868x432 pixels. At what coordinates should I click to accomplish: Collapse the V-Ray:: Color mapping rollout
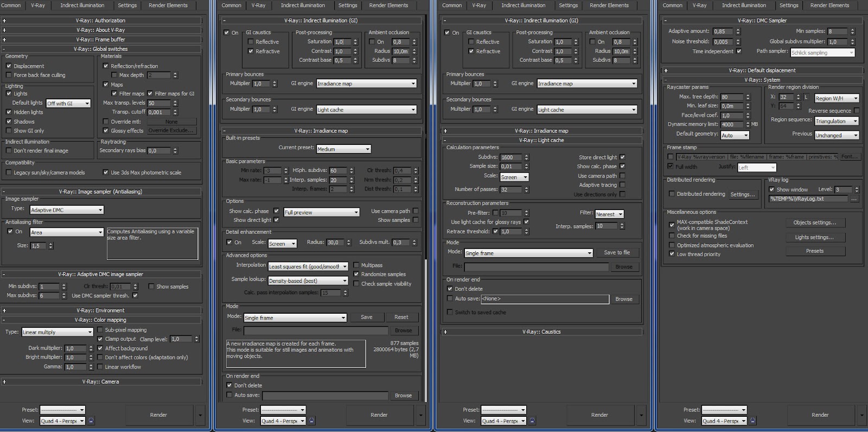click(x=101, y=320)
